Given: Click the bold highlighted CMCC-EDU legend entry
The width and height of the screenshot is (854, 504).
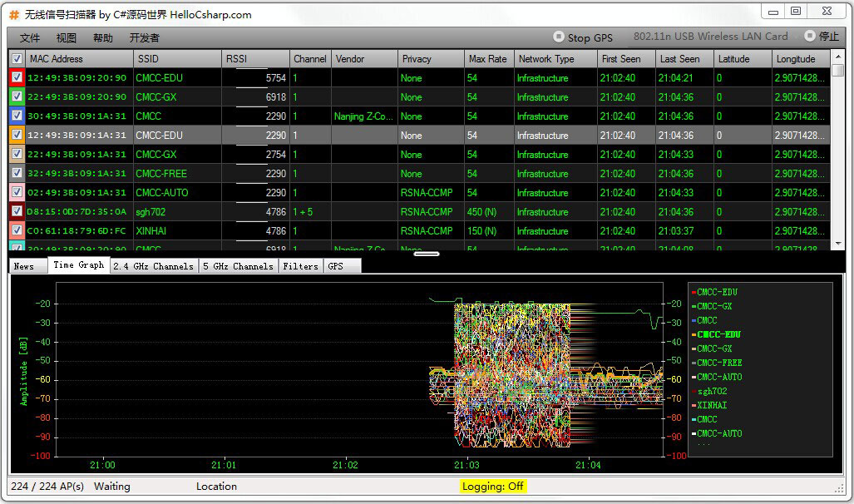Looking at the screenshot, I should pyautogui.click(x=718, y=334).
